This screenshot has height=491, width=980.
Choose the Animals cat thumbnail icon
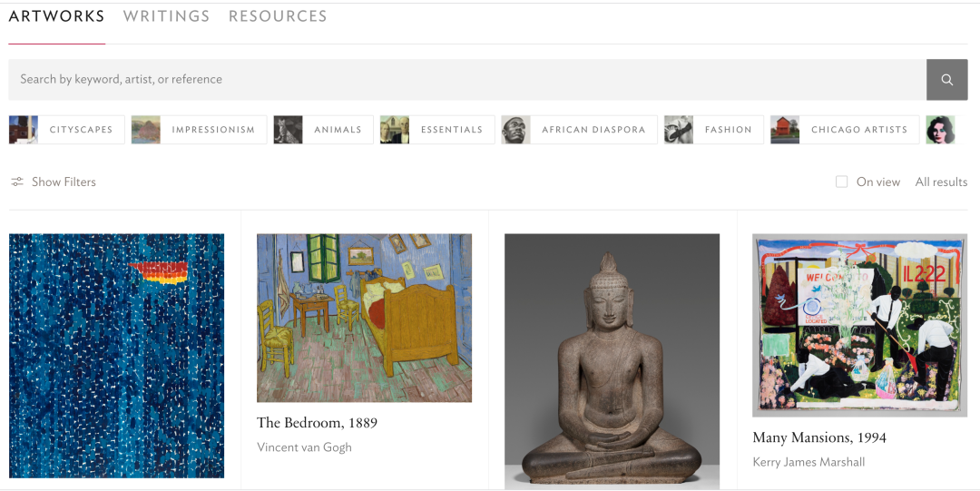[289, 130]
